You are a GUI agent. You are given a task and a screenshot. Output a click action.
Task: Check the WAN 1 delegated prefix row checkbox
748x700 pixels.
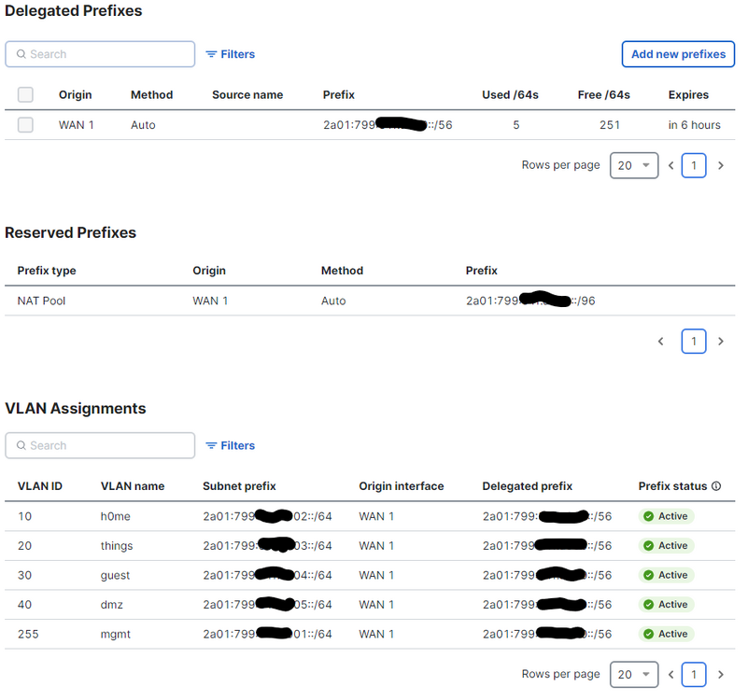tap(26, 125)
